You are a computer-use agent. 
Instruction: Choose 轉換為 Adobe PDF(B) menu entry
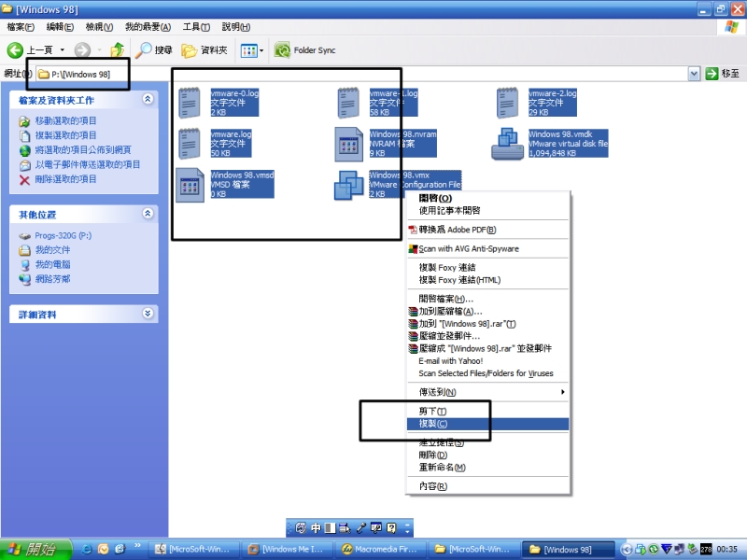pyautogui.click(x=487, y=230)
